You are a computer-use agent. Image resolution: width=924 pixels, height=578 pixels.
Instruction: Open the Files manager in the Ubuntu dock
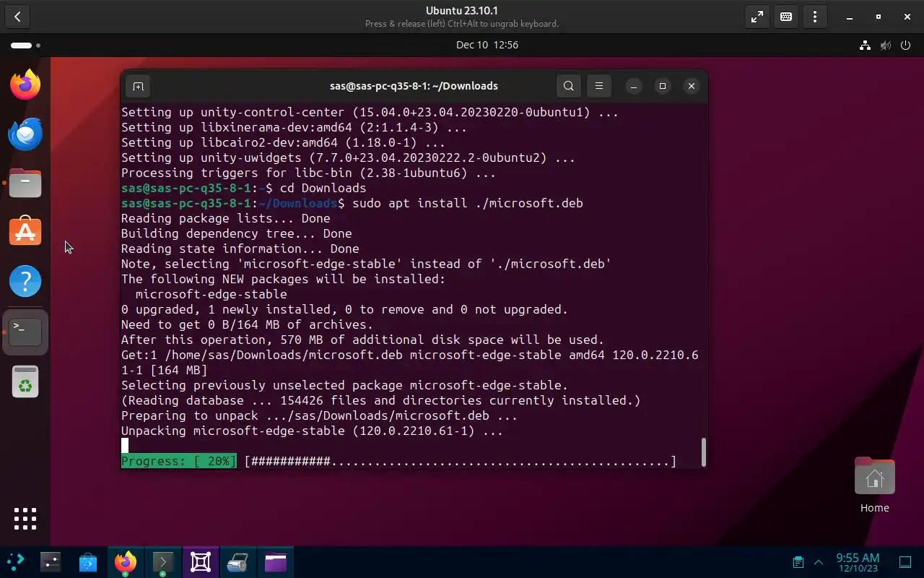(25, 183)
